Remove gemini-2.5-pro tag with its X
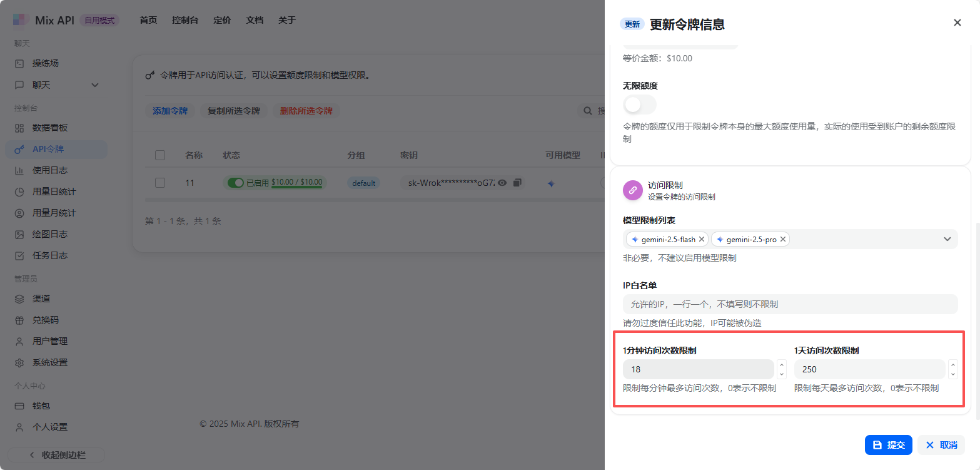Screen dimensions: 980x470 782,239
